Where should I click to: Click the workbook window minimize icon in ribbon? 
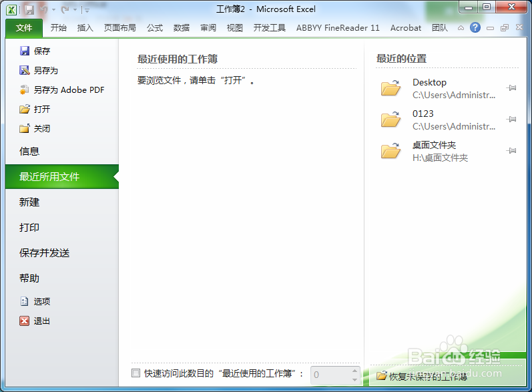click(490, 28)
